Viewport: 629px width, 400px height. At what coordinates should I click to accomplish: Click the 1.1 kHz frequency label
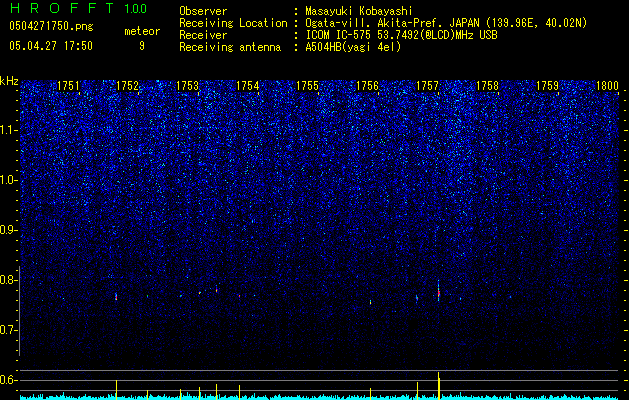[8, 130]
